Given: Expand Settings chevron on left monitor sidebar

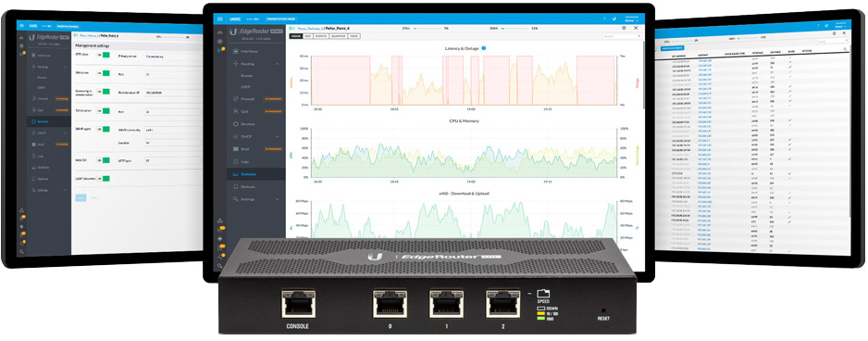Looking at the screenshot, I should coord(65,190).
